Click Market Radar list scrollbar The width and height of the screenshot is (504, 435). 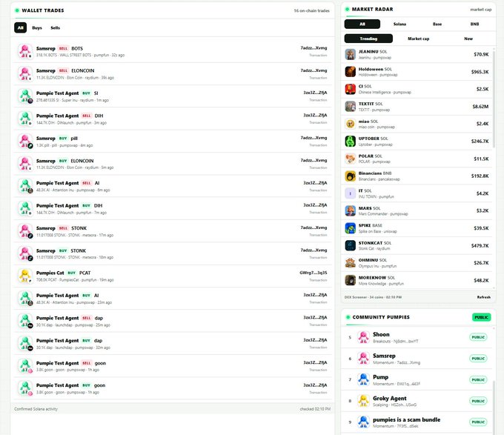tap(494, 98)
